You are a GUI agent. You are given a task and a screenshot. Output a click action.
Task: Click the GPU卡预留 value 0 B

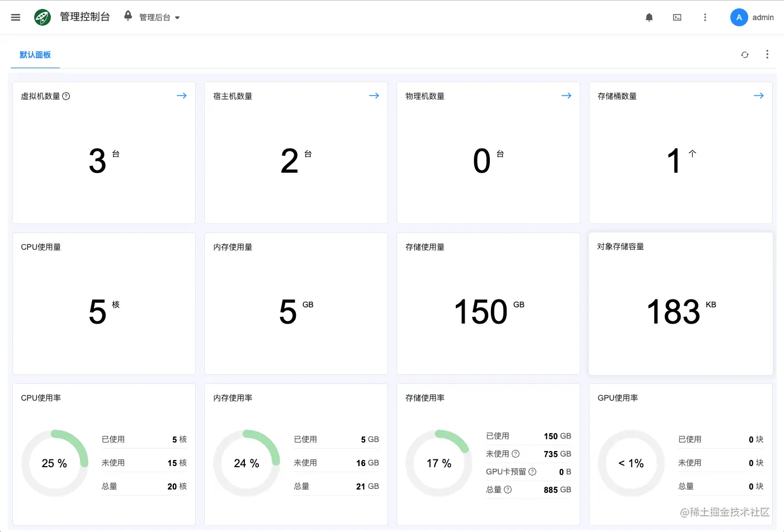point(565,472)
